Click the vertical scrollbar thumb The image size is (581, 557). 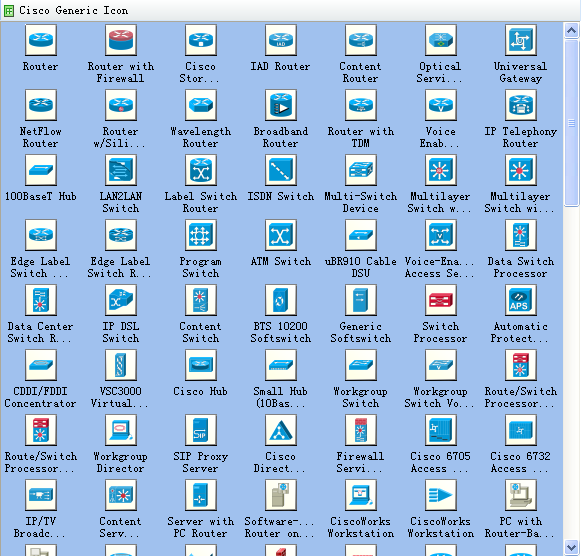571,122
